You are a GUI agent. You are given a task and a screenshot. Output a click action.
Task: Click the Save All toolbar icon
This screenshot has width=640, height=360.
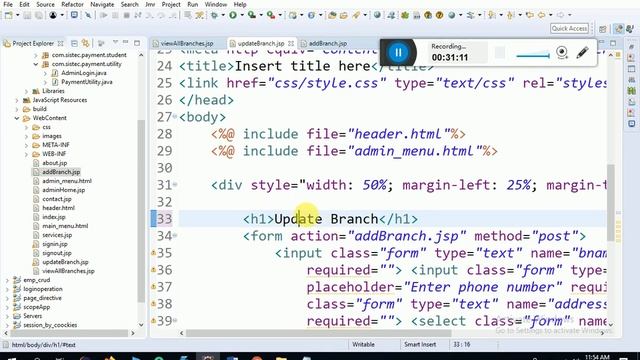[39, 15]
